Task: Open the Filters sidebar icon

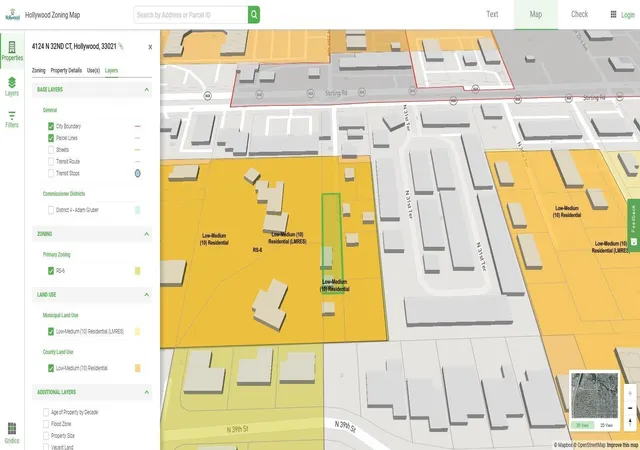Action: tap(12, 119)
